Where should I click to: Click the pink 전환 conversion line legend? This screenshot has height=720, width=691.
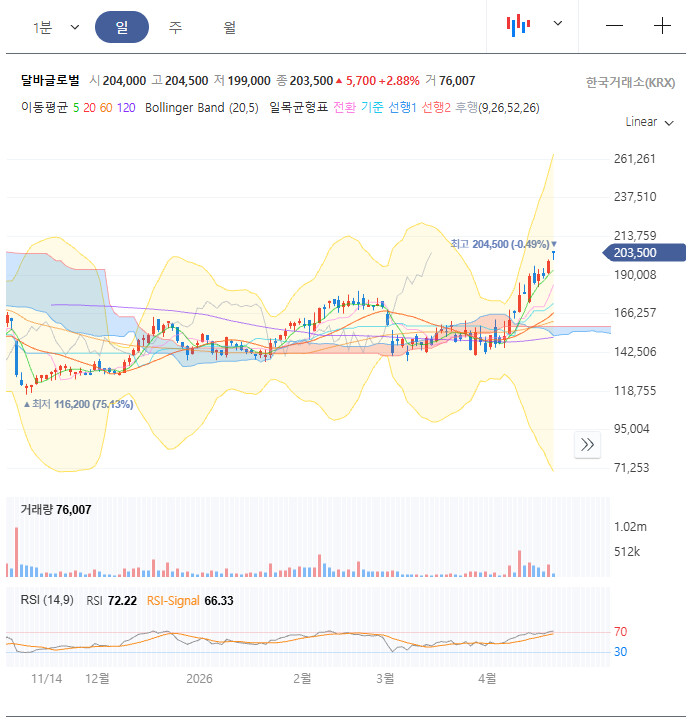[x=344, y=107]
